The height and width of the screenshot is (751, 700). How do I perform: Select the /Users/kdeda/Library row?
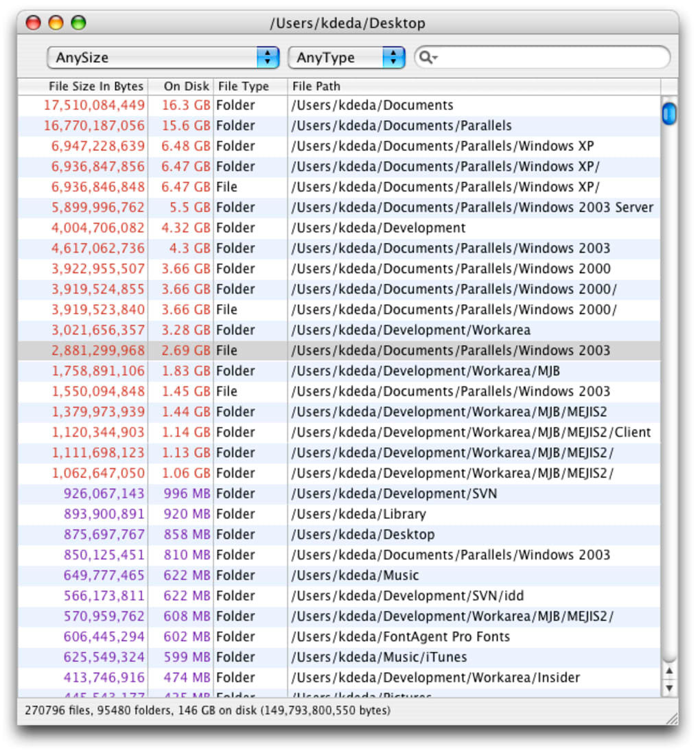coord(339,514)
